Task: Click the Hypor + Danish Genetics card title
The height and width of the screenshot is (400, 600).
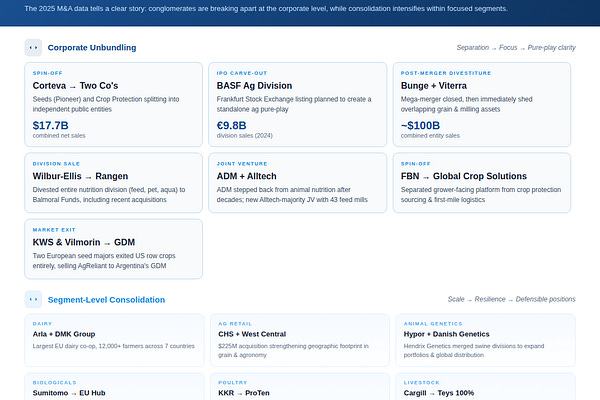Action: [x=447, y=334]
